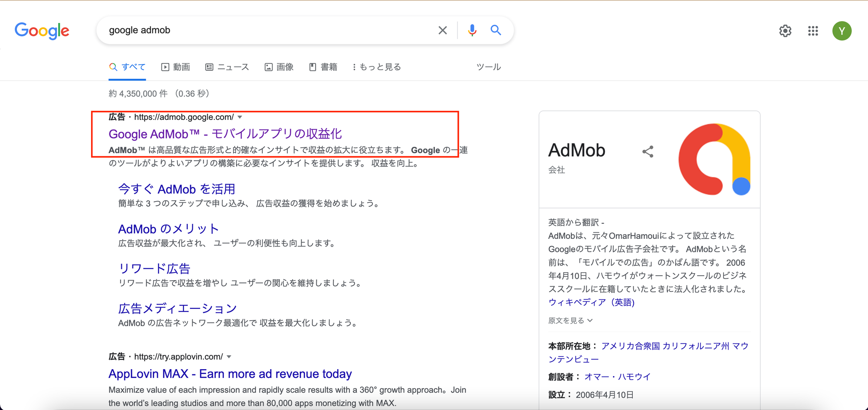The width and height of the screenshot is (868, 410).
Task: Share the AdMob knowledge panel
Action: (x=648, y=152)
